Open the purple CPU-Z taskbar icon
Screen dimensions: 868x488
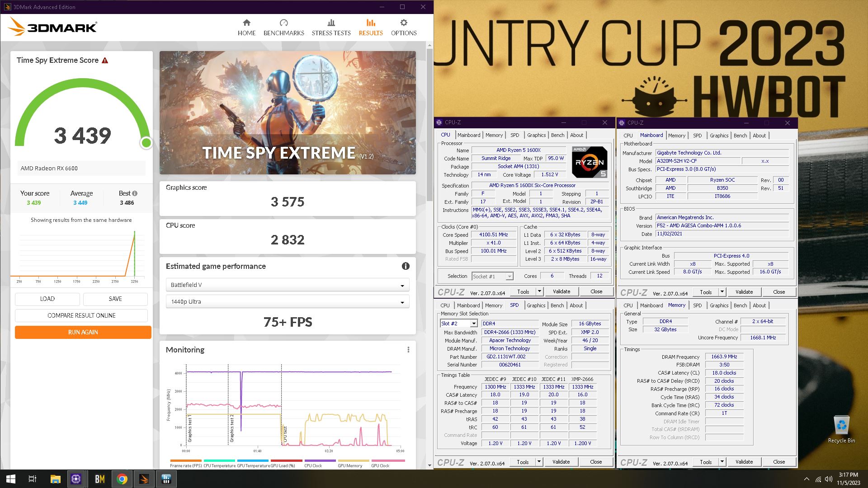click(76, 479)
